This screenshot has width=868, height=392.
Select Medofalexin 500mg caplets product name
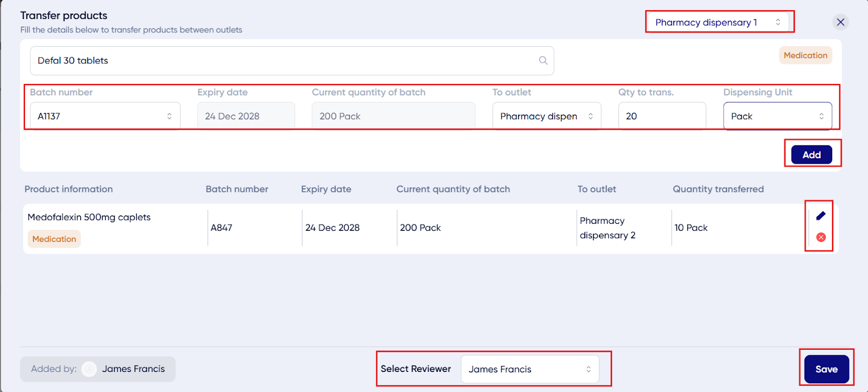(89, 217)
